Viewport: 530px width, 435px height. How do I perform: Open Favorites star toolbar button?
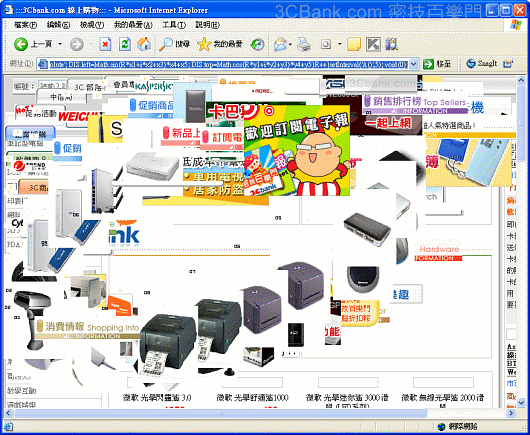tap(220, 44)
